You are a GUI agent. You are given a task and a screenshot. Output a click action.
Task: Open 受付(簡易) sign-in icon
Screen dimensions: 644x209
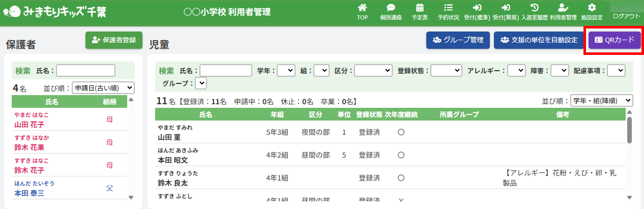506,8
